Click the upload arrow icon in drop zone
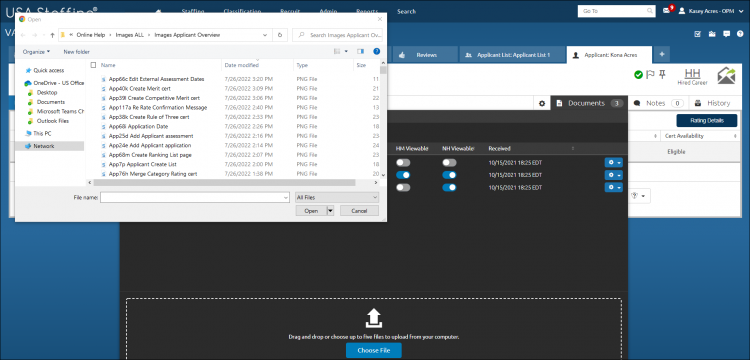 click(374, 318)
